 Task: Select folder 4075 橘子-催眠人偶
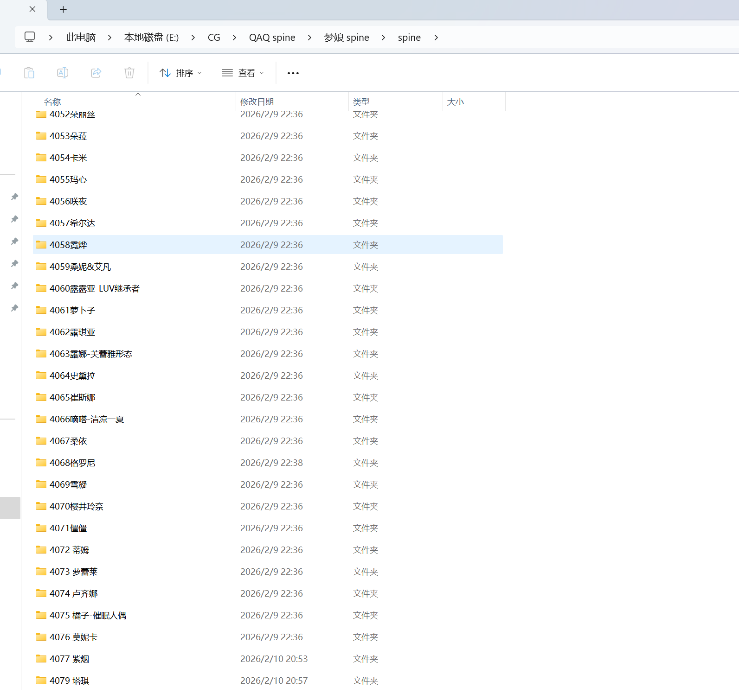click(x=88, y=615)
